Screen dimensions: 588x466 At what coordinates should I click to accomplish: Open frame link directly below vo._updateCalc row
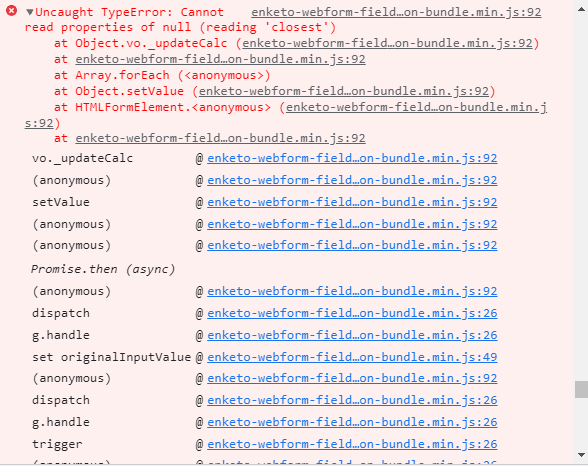point(352,180)
